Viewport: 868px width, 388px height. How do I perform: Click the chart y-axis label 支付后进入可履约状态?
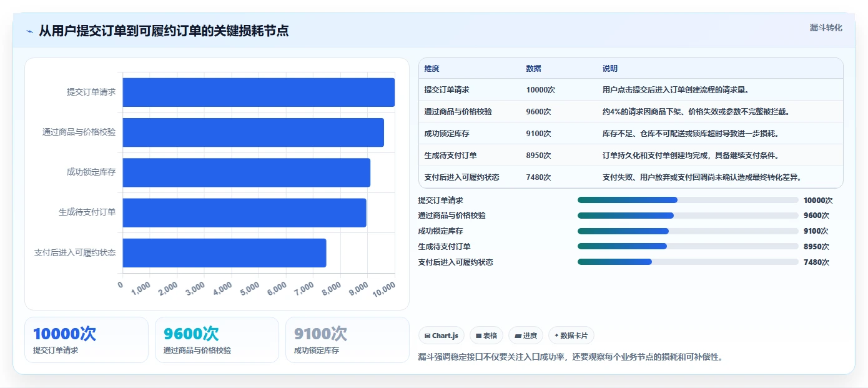75,253
